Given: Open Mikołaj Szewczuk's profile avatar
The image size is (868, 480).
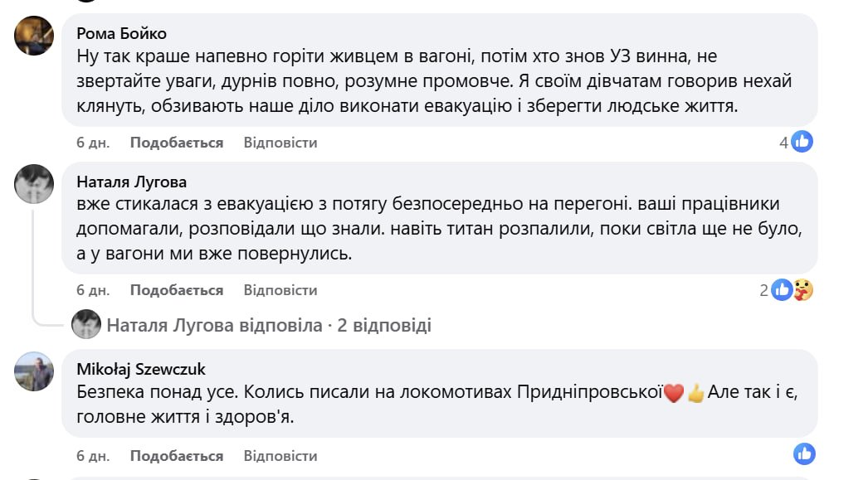Looking at the screenshot, I should tap(34, 371).
